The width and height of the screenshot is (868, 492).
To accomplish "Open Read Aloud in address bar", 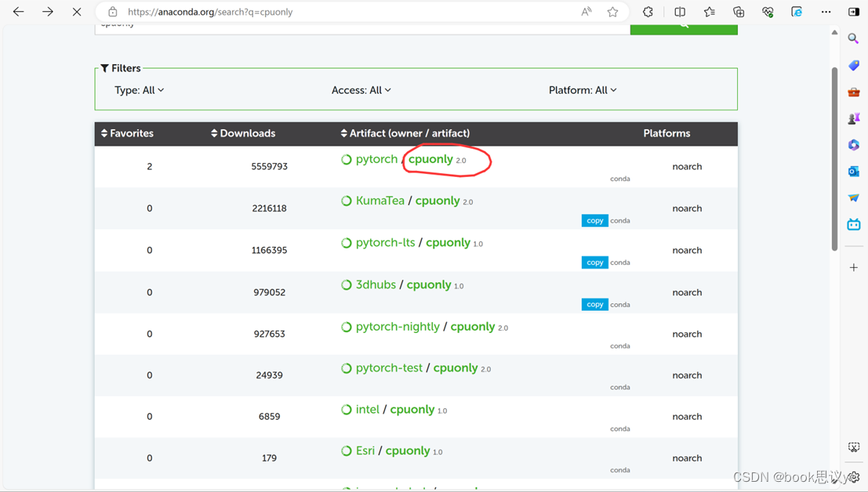I will coord(587,12).
